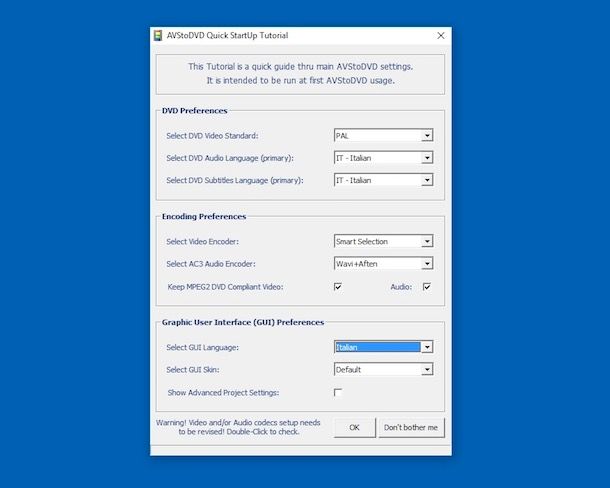Click the DVD Preferences group heading
The height and width of the screenshot is (488, 610).
click(195, 111)
